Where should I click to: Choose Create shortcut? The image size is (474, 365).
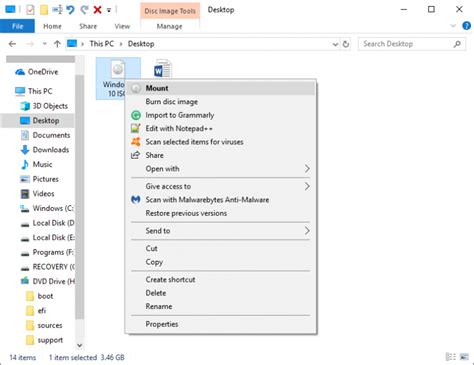point(220,280)
